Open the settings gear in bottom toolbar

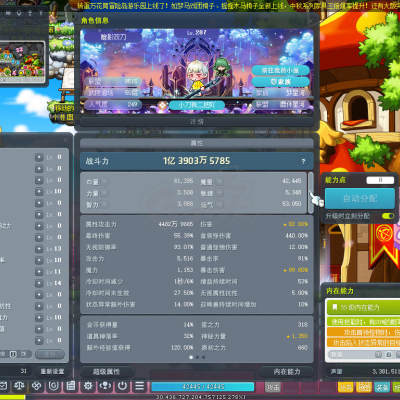[88, 386]
